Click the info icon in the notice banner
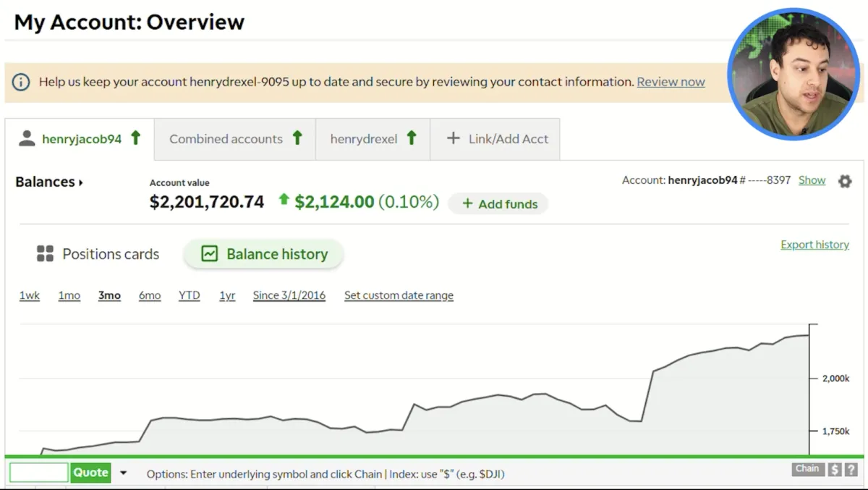Image resolution: width=868 pixels, height=490 pixels. tap(21, 82)
